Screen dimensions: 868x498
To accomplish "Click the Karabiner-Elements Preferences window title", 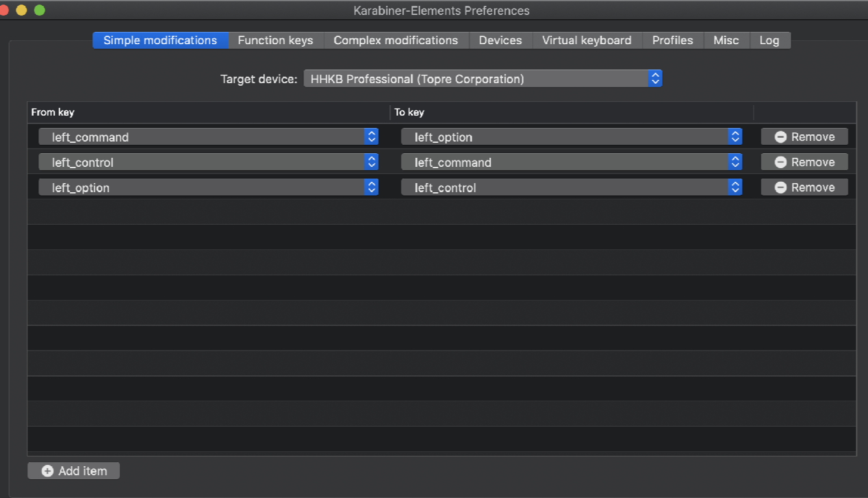I will [441, 10].
